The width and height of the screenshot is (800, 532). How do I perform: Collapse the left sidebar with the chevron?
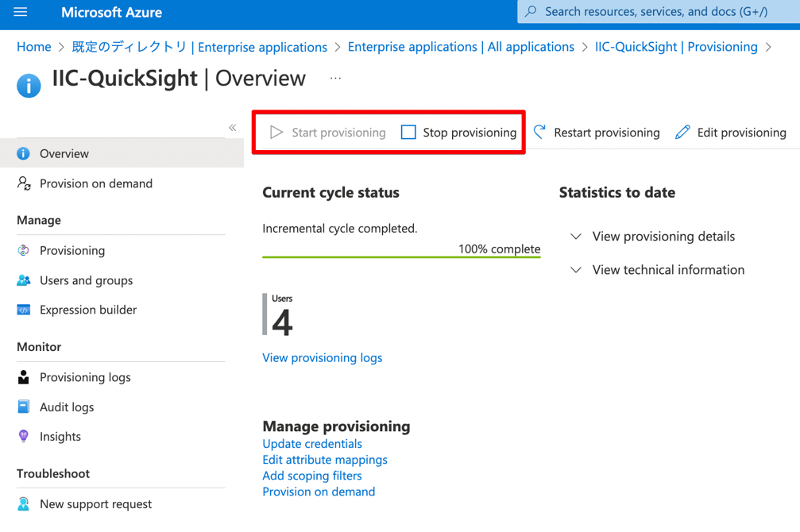[233, 127]
